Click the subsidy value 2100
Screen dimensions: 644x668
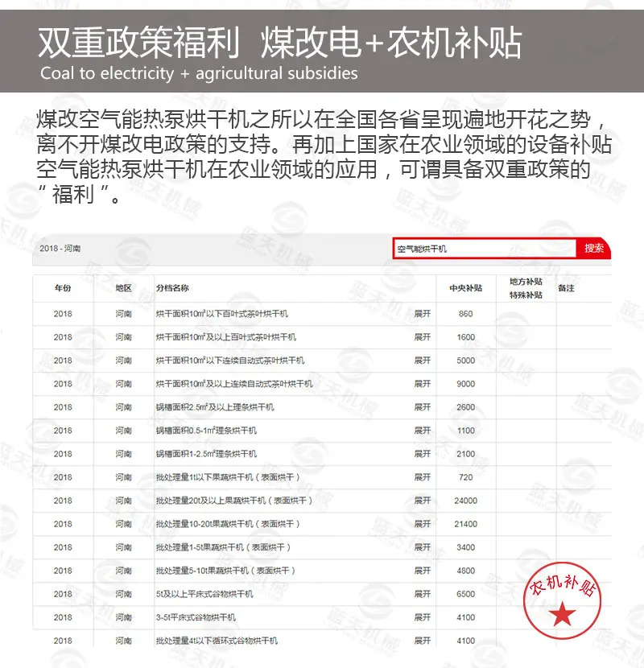click(x=466, y=454)
